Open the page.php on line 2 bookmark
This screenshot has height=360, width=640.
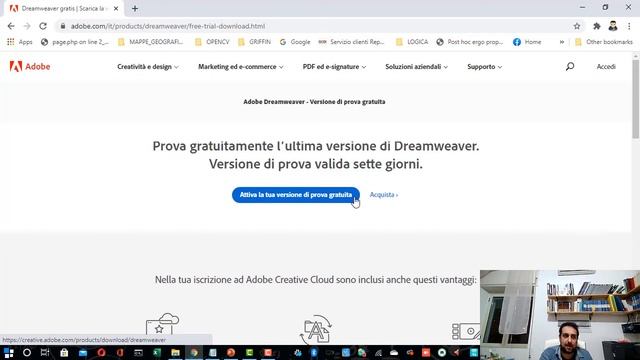75,42
